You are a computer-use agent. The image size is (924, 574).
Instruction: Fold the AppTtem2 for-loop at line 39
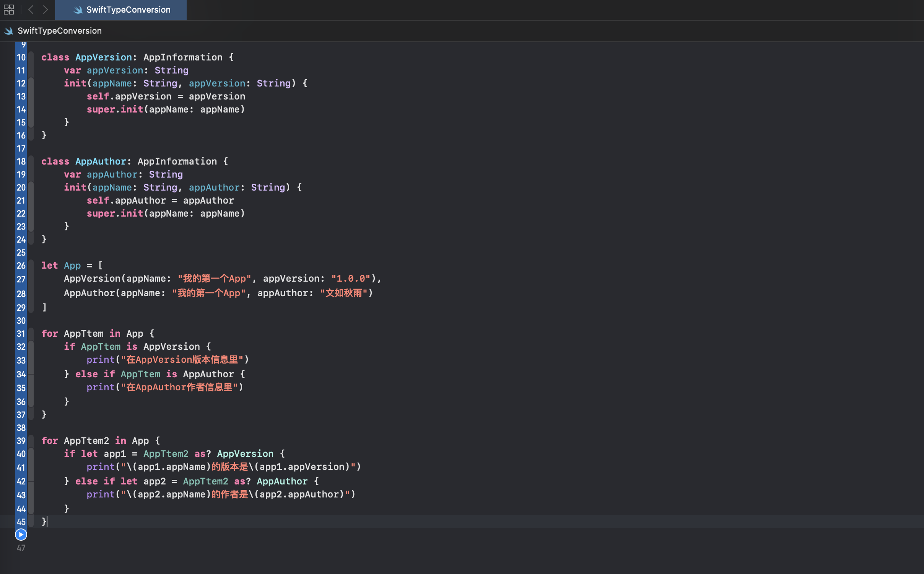31,441
